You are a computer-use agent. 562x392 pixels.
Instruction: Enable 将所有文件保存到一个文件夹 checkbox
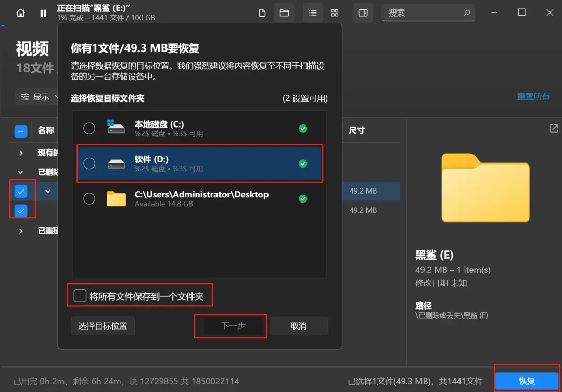pos(79,295)
